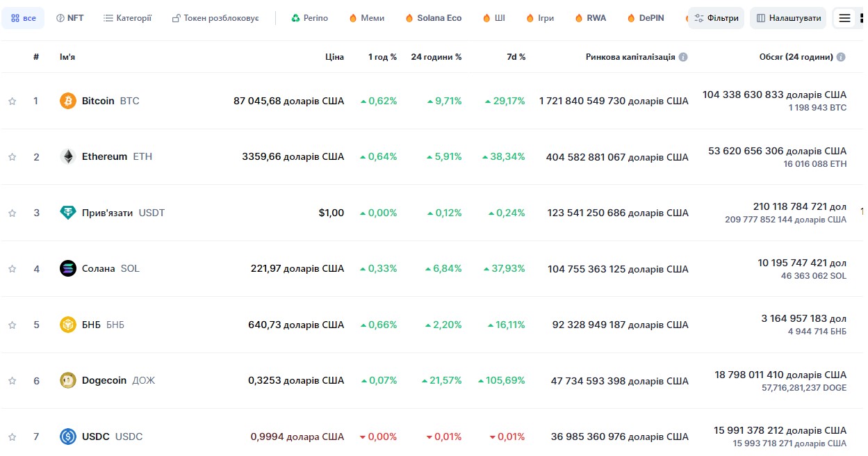Click the Ethereum diamond logo icon
Image resolution: width=868 pixels, height=456 pixels.
(67, 156)
